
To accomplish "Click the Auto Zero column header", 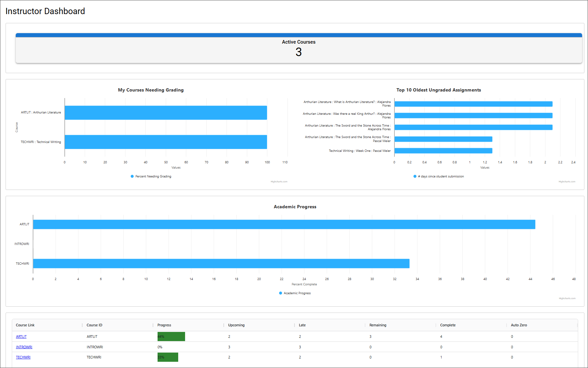I will pos(519,325).
